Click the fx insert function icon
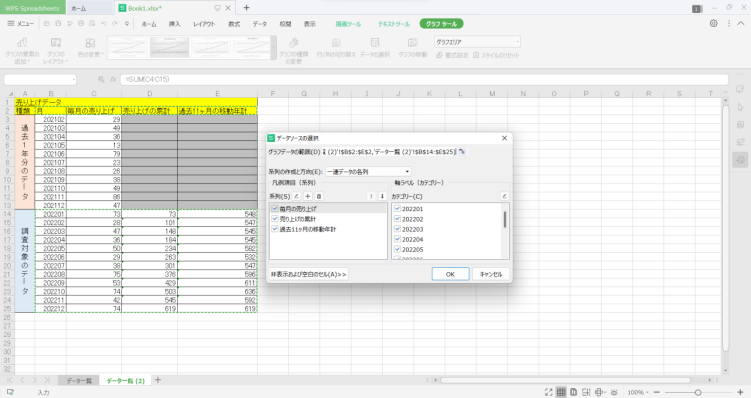This screenshot has height=398, width=751. [113, 80]
